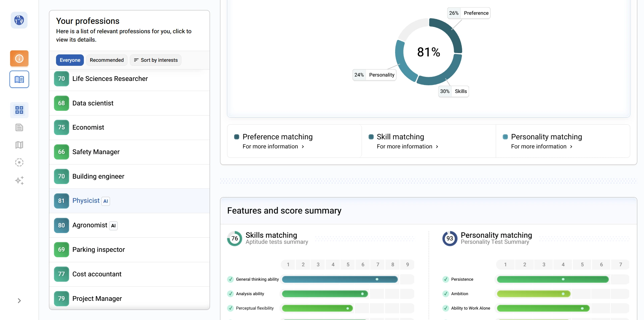Screen dimensions: 644x320
Task: Click the dotted circle target icon
Action: click(19, 163)
